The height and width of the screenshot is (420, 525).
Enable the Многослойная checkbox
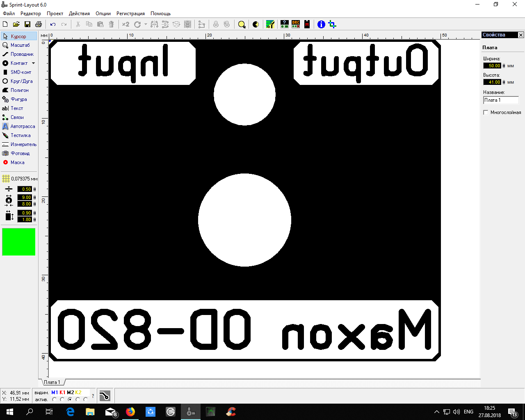tap(486, 112)
